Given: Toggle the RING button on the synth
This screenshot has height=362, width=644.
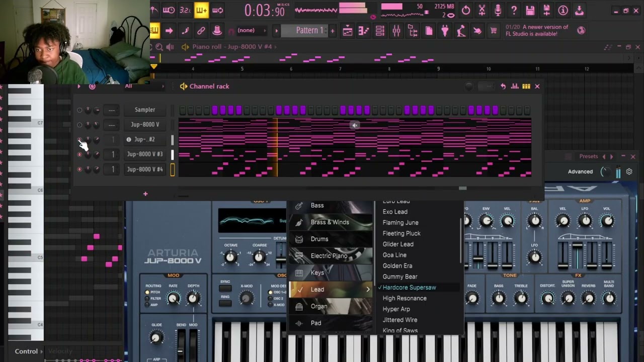Looking at the screenshot, I should click(x=225, y=303).
